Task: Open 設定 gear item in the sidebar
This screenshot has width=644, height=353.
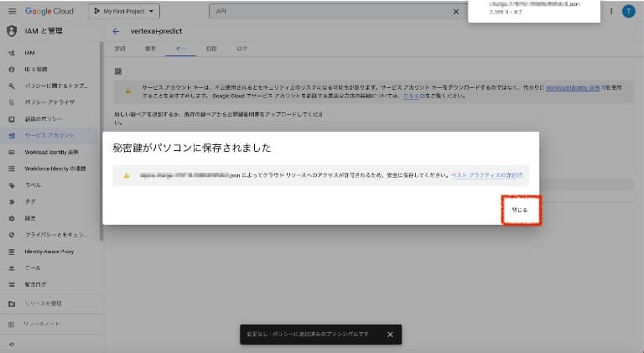Action: [x=49, y=218]
